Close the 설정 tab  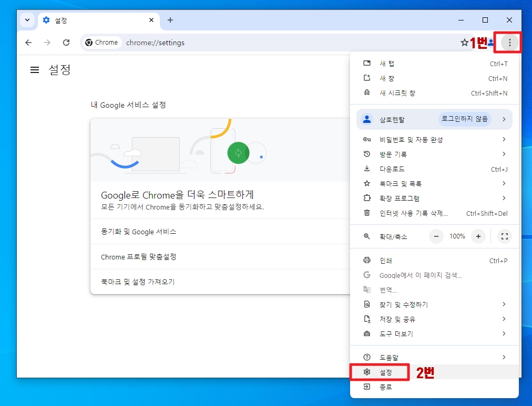point(151,20)
